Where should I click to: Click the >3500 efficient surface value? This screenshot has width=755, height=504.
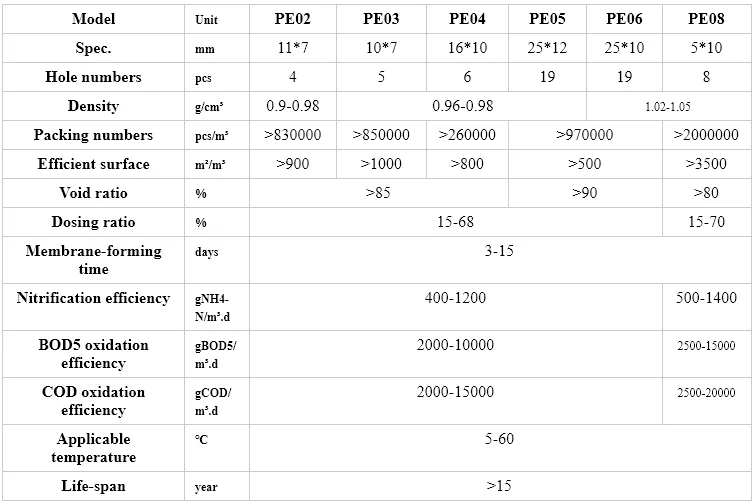[x=706, y=164]
